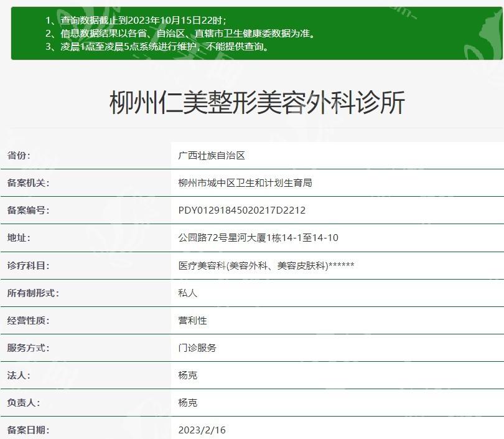Select the address 公园路72号星河大厦1栋14-1至14-10
504x439 pixels.
pos(258,238)
